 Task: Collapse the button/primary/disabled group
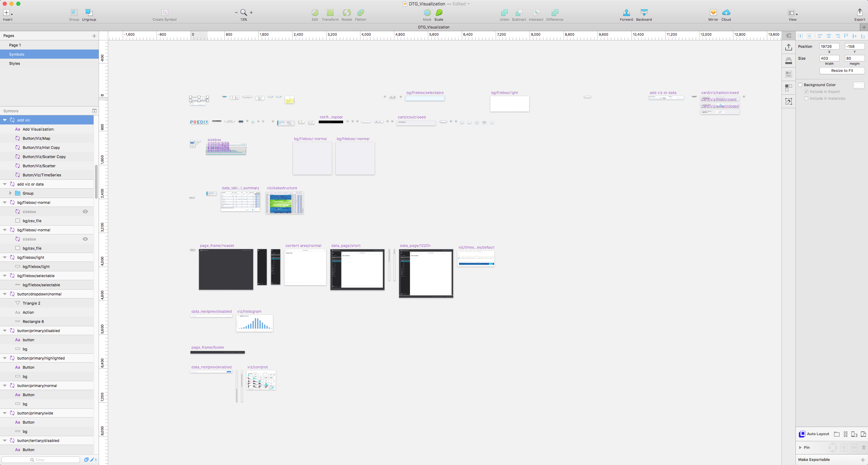click(x=5, y=330)
